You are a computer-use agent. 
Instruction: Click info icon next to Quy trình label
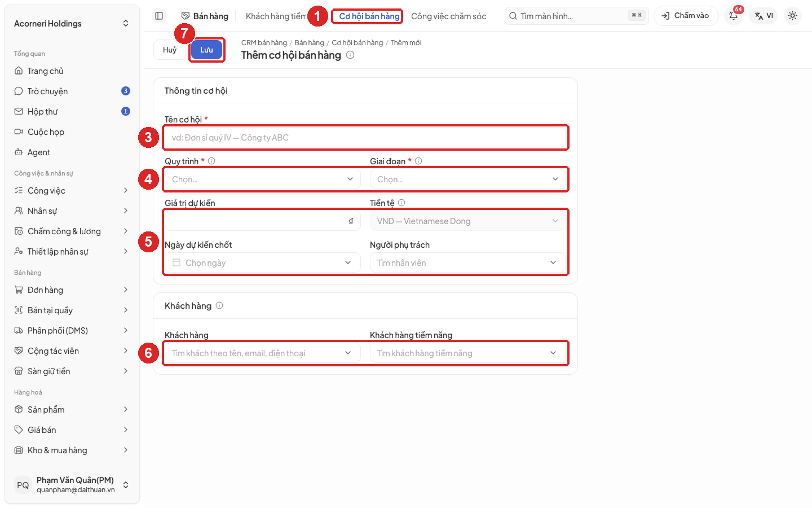click(211, 161)
